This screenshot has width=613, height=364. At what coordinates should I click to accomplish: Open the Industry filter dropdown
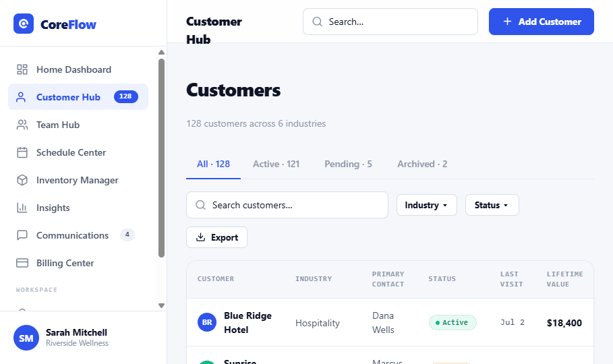[426, 205]
